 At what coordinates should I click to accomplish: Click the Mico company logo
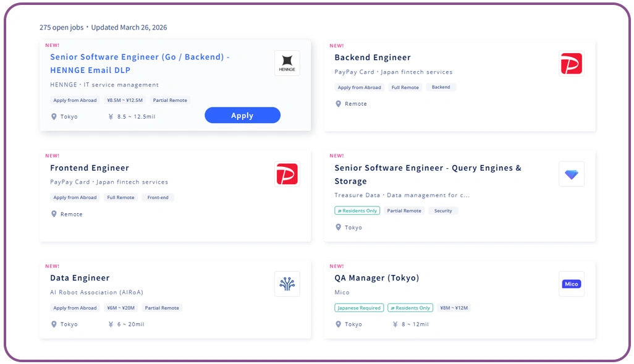coord(572,284)
